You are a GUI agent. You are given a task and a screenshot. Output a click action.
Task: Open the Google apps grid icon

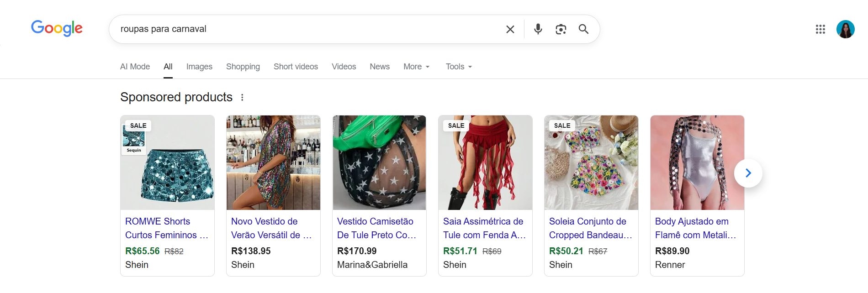pyautogui.click(x=820, y=29)
